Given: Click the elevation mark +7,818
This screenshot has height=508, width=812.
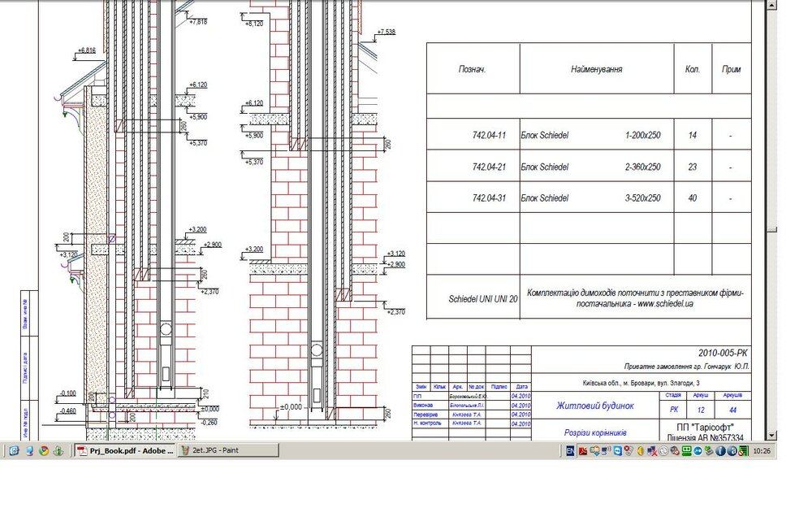Looking at the screenshot, I should (198, 22).
